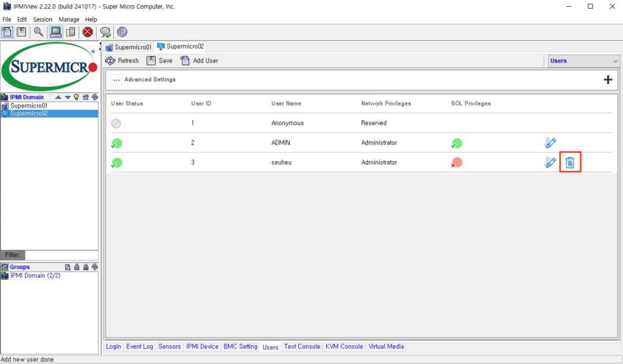
Task: Open the IPMI Device bottom tab
Action: click(x=202, y=346)
